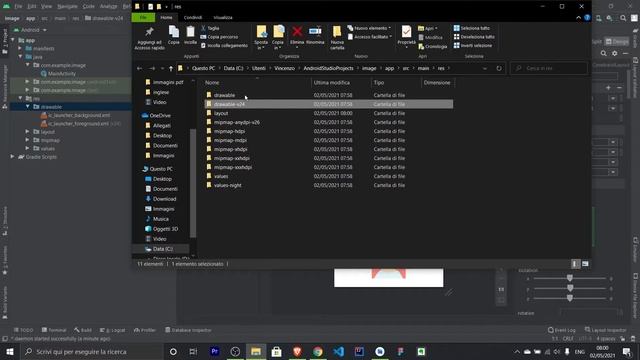Click the z rotation slider handle

pyautogui.click(x=570, y=298)
